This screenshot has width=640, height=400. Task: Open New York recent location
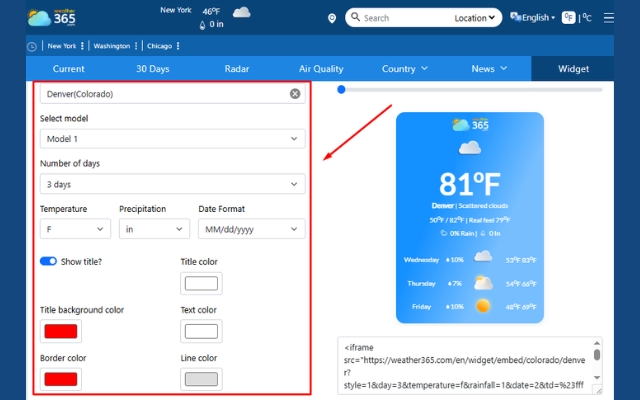click(x=62, y=46)
